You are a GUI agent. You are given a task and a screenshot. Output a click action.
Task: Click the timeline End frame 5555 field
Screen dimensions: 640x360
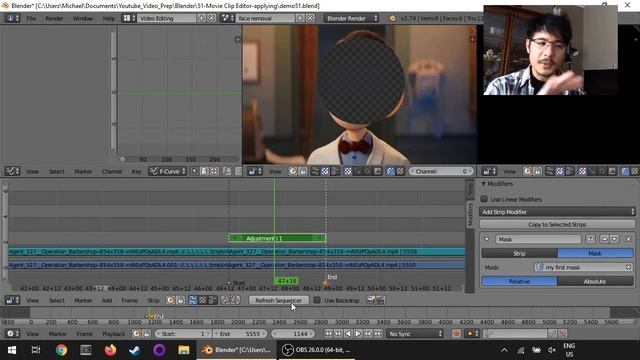click(240, 334)
